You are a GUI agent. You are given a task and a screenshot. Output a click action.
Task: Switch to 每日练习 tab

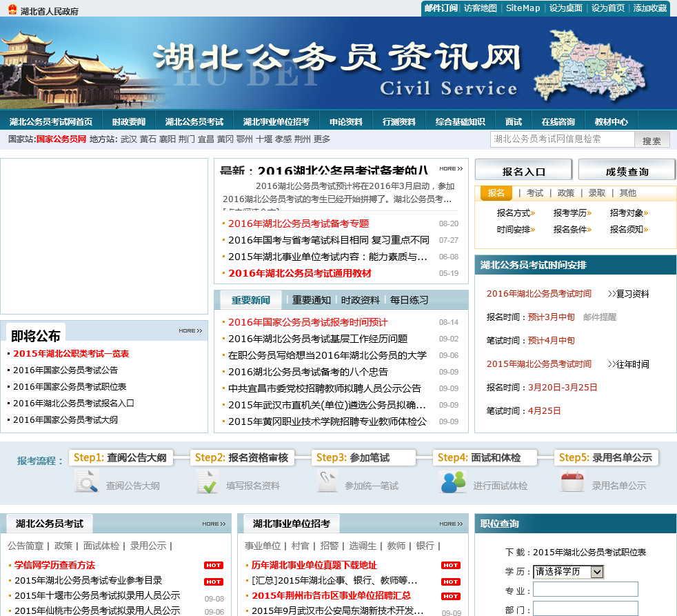409,300
